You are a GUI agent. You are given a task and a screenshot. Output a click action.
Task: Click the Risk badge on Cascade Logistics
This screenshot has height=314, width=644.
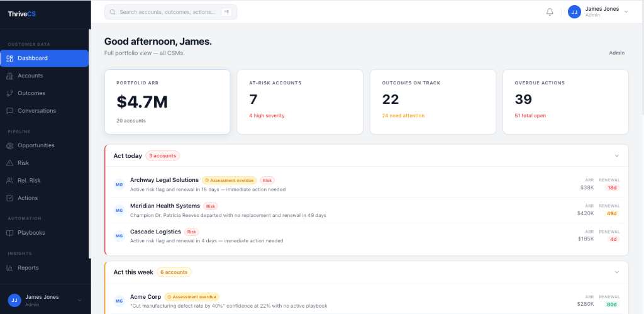191,232
